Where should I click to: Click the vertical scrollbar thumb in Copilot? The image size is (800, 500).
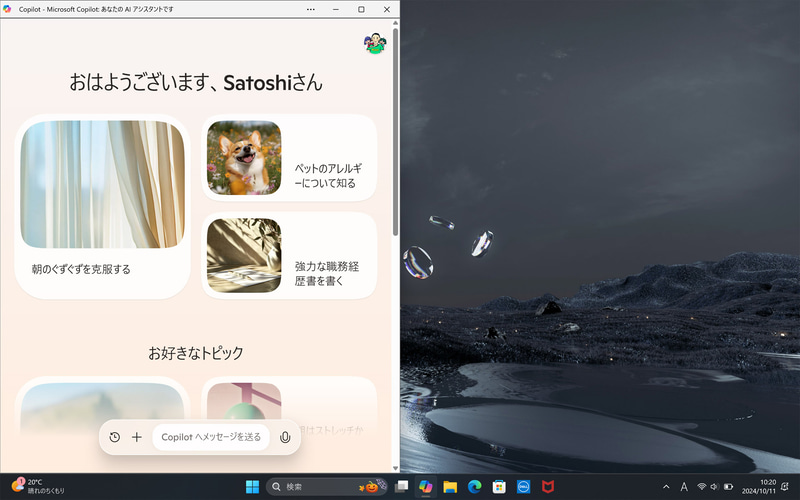pos(395,132)
